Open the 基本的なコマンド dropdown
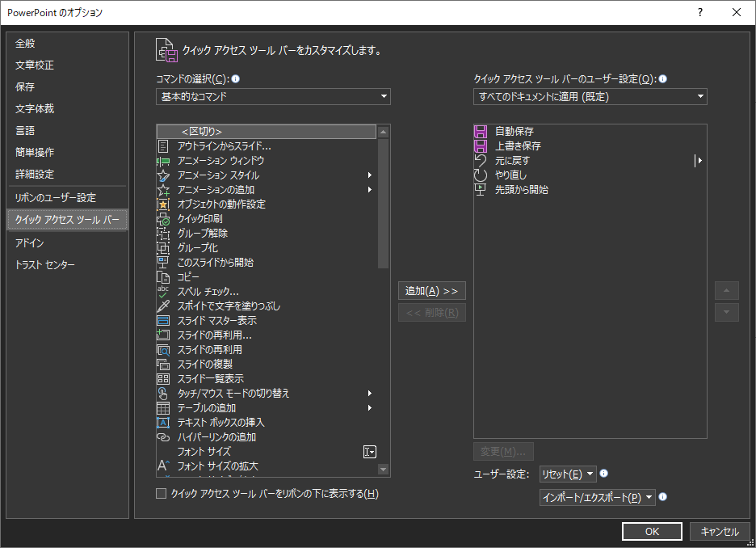This screenshot has width=756, height=548. 273,96
